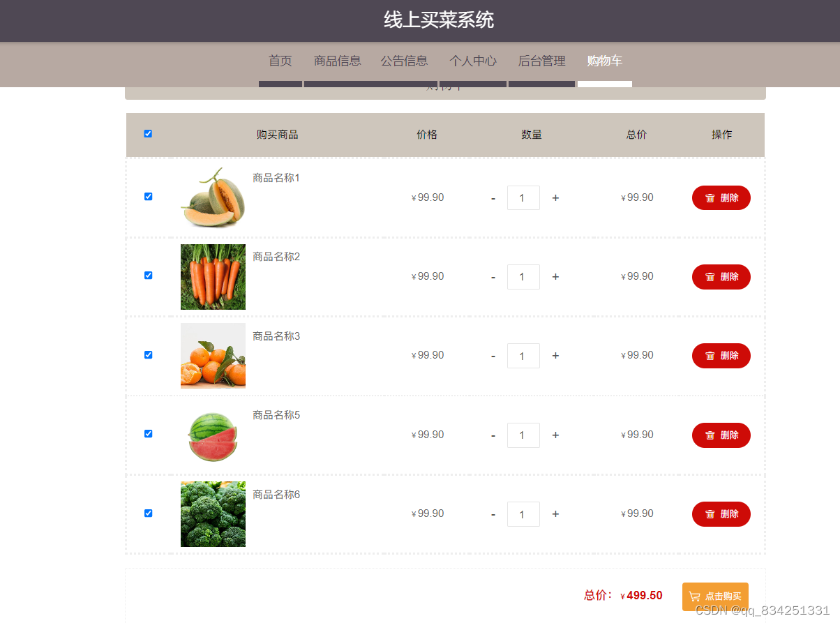The image size is (840, 623).
Task: Open 个人中心 from the navigation
Action: point(473,61)
